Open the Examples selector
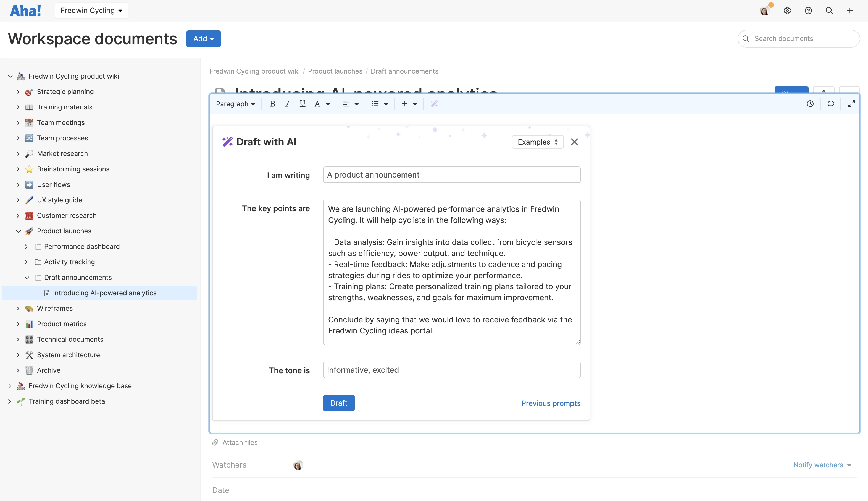This screenshot has height=501, width=868. [537, 142]
